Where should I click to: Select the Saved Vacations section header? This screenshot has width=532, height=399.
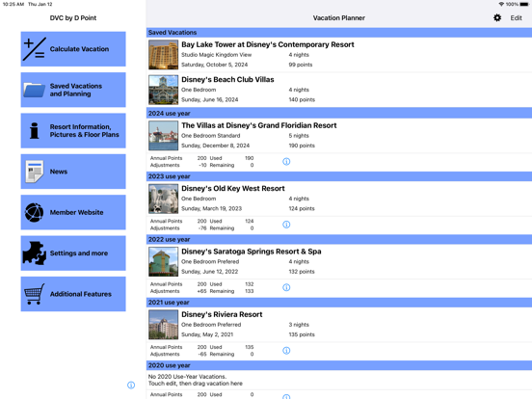[x=339, y=33]
